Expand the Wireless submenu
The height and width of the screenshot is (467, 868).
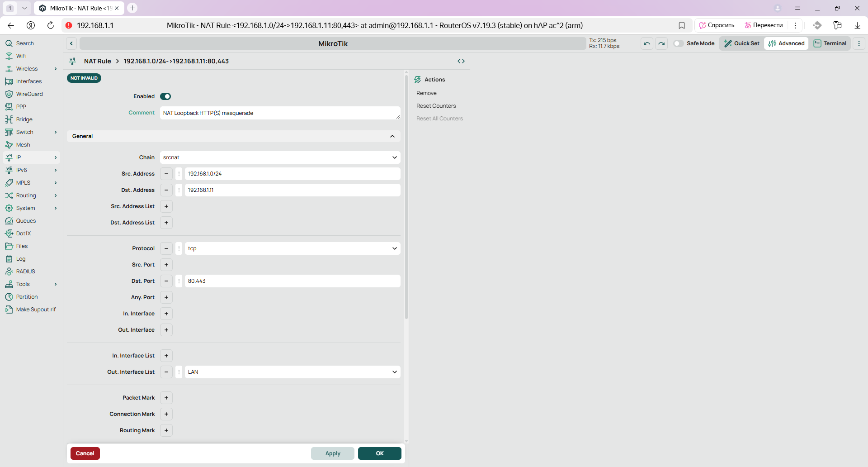click(56, 69)
